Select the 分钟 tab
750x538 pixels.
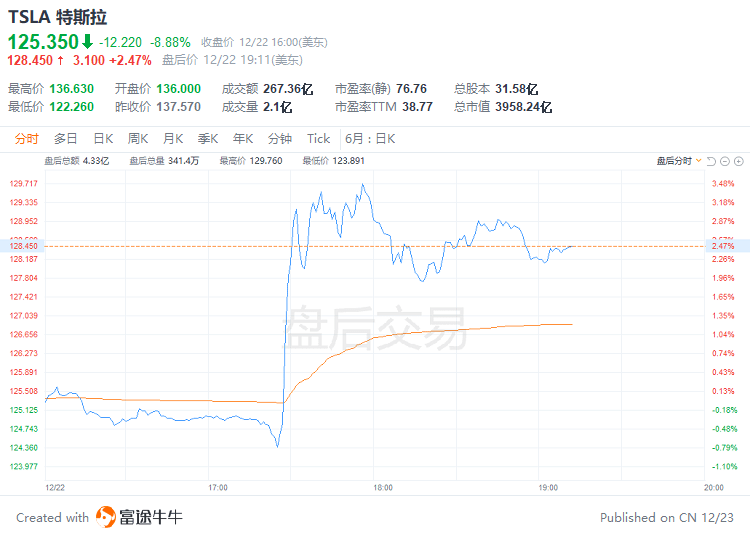coord(280,139)
